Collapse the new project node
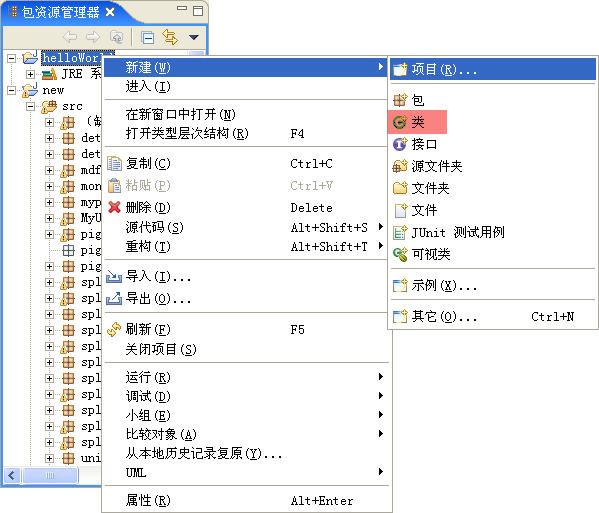This screenshot has width=599, height=513. (x=12, y=91)
